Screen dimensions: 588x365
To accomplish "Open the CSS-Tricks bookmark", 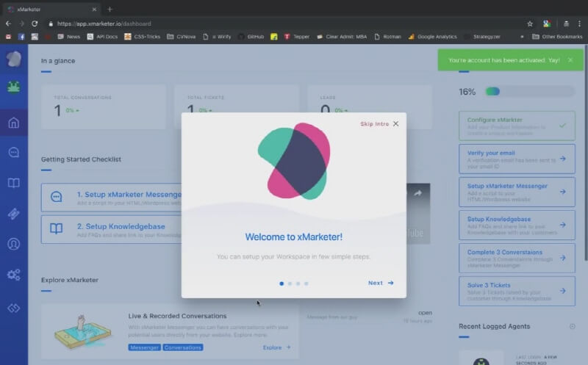I will point(142,37).
